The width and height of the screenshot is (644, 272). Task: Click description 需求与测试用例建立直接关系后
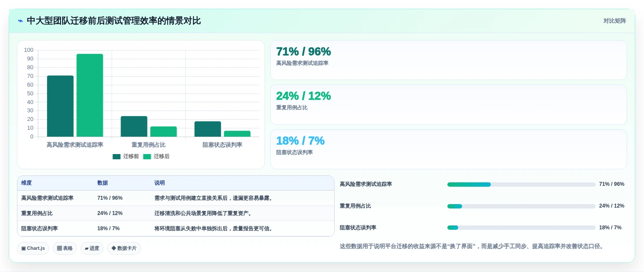click(x=214, y=198)
